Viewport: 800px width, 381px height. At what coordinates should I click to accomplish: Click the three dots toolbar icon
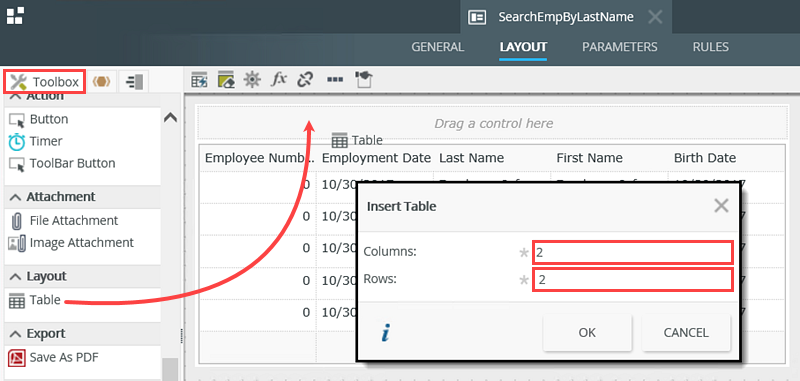pos(335,80)
